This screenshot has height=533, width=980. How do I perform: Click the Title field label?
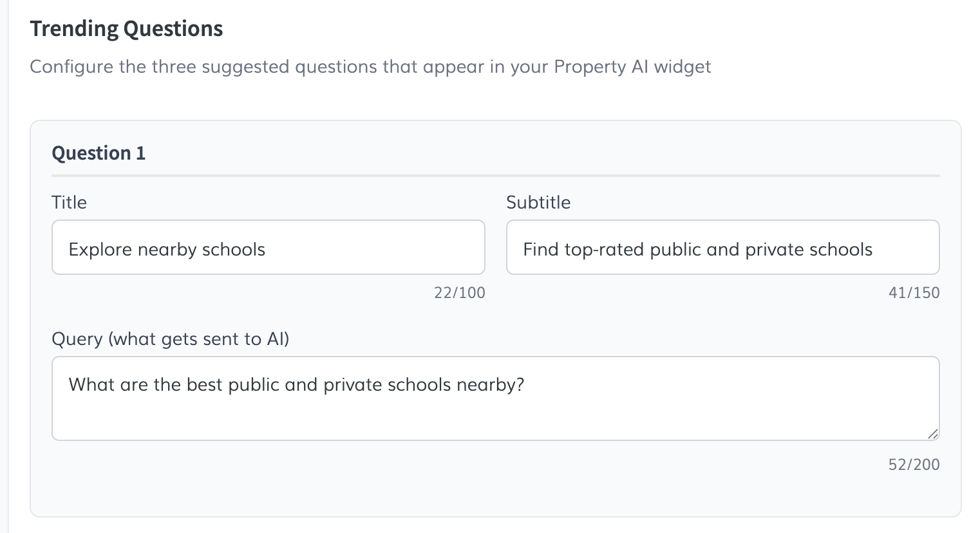pyautogui.click(x=69, y=202)
